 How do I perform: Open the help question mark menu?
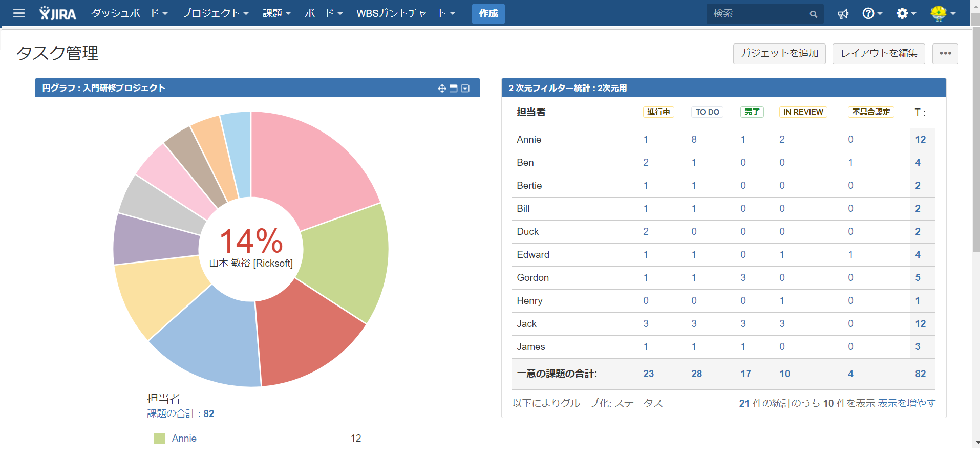[x=872, y=13]
